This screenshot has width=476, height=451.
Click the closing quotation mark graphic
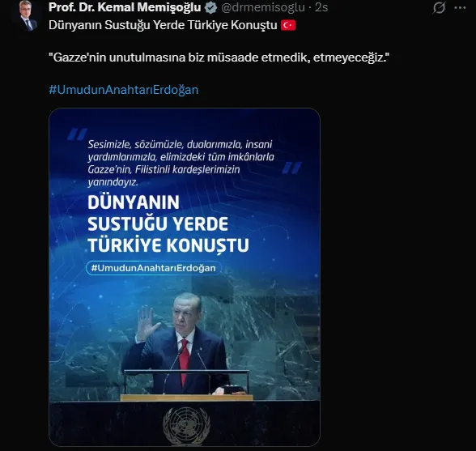pos(291,168)
